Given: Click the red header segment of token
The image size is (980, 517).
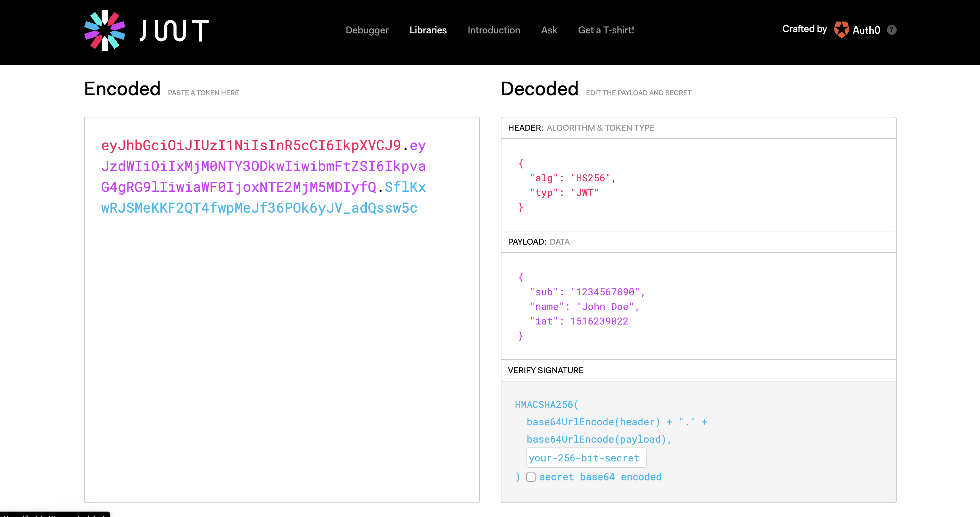Looking at the screenshot, I should pos(251,146).
